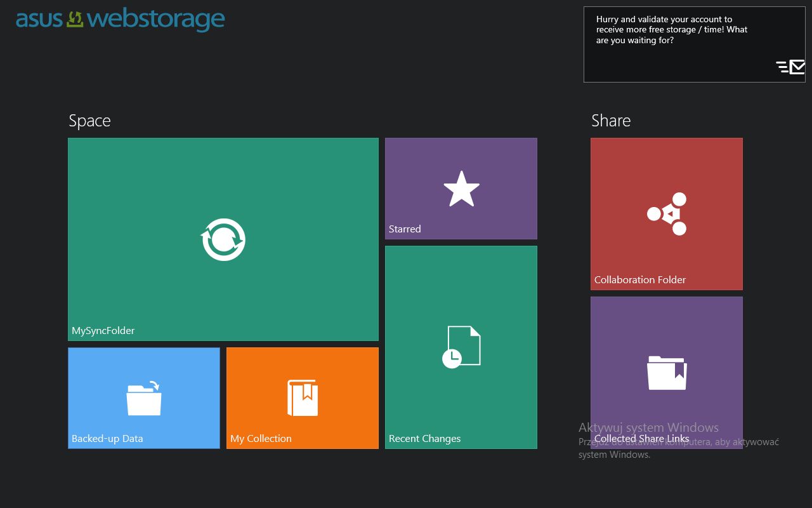Select the "My Collection" label
The height and width of the screenshot is (508, 812).
tap(261, 439)
